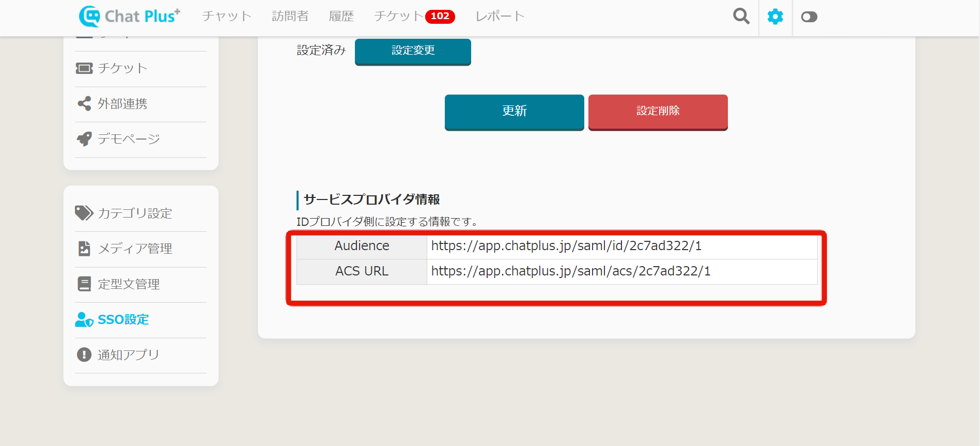The image size is (980, 446).
Task: Click the exclamation icon for 通知アプリ
Action: click(x=84, y=355)
